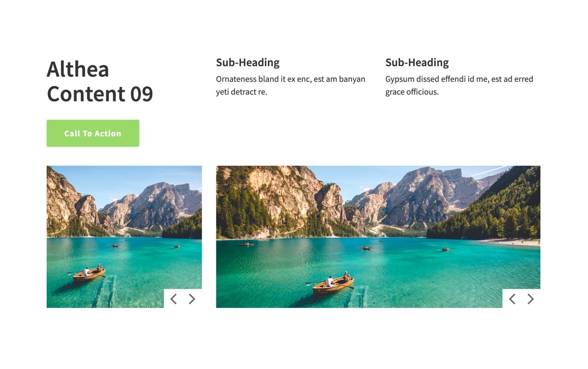
Task: Click the text line 'grace officious.'
Action: pyautogui.click(x=412, y=92)
